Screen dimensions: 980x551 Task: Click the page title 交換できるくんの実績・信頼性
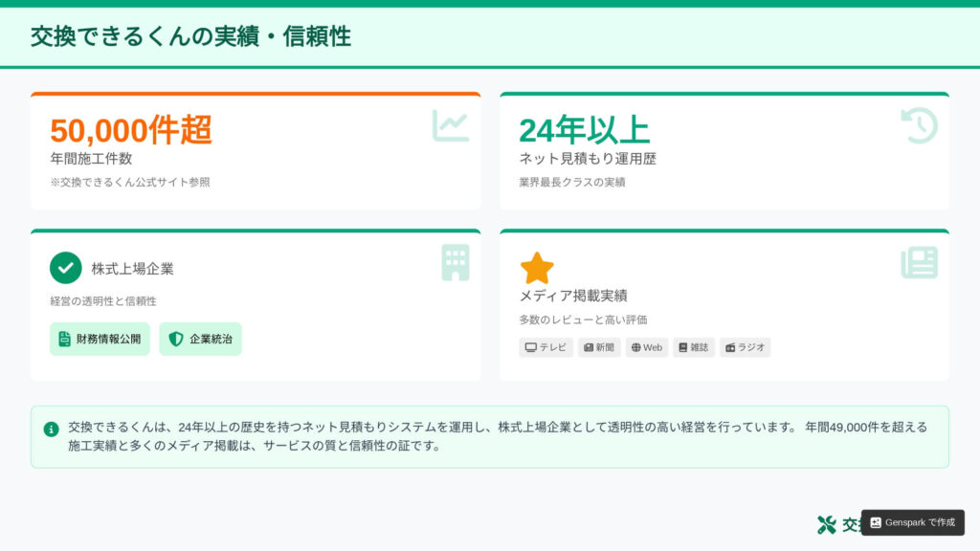pyautogui.click(x=190, y=36)
